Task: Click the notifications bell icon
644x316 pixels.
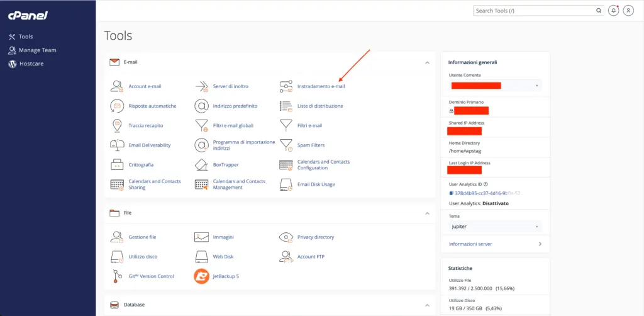Action: 614,11
